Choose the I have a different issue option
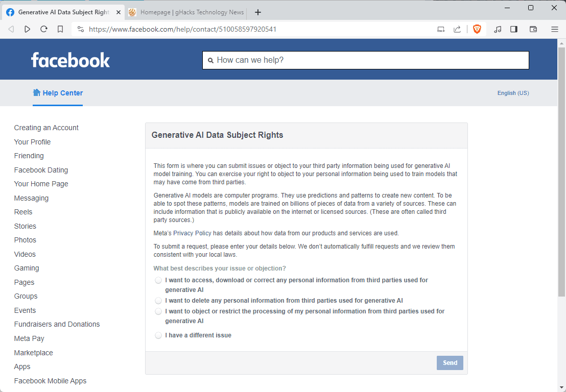566x392 pixels. point(158,335)
